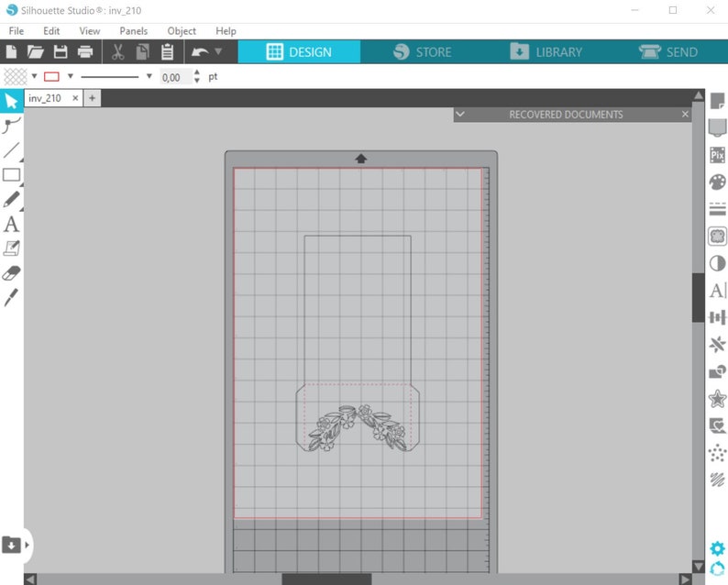
Task: Open Preferences with the gear icon
Action: [x=717, y=549]
